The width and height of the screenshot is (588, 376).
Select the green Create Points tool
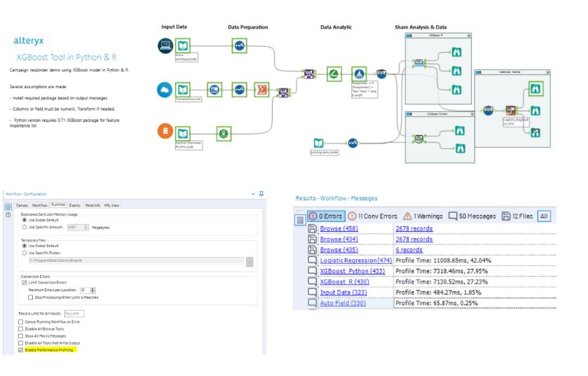224,134
